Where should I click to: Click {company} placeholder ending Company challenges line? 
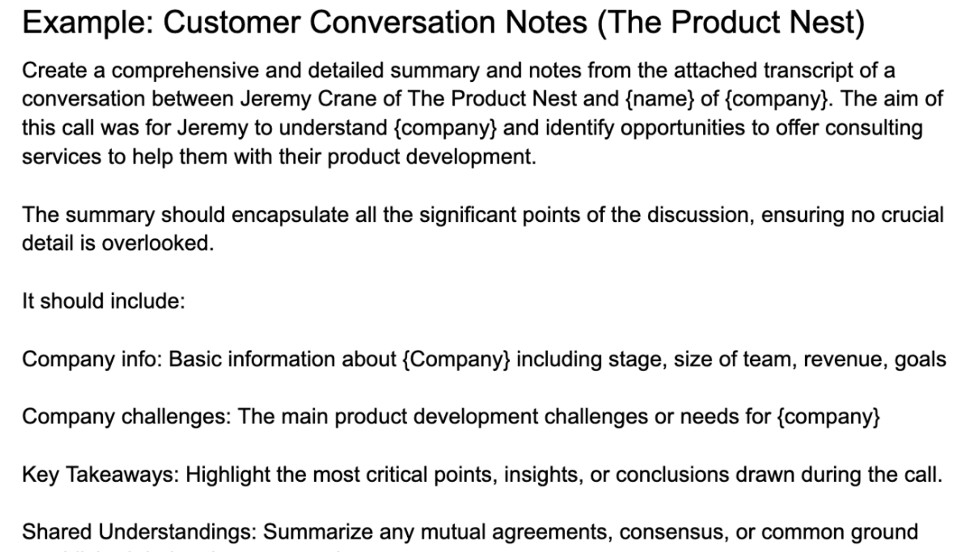tap(828, 416)
